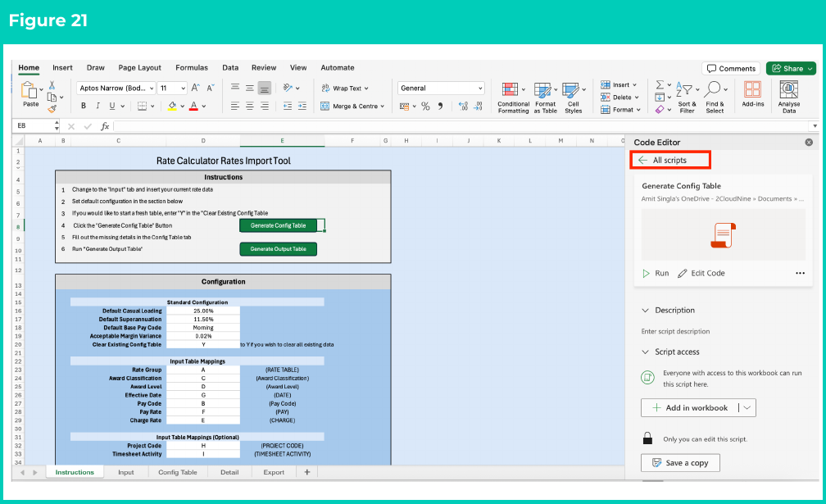Align text to the left
Screen dimensions: 826x504
pos(235,106)
